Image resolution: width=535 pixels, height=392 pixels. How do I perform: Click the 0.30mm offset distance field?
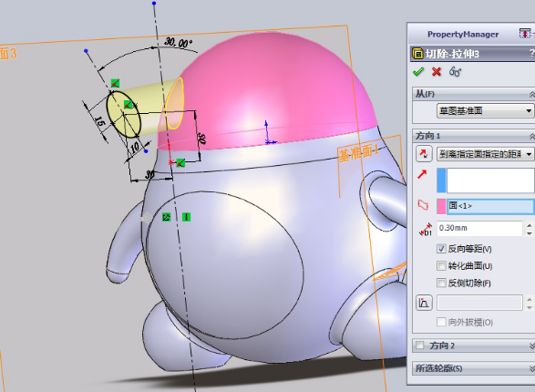point(479,228)
